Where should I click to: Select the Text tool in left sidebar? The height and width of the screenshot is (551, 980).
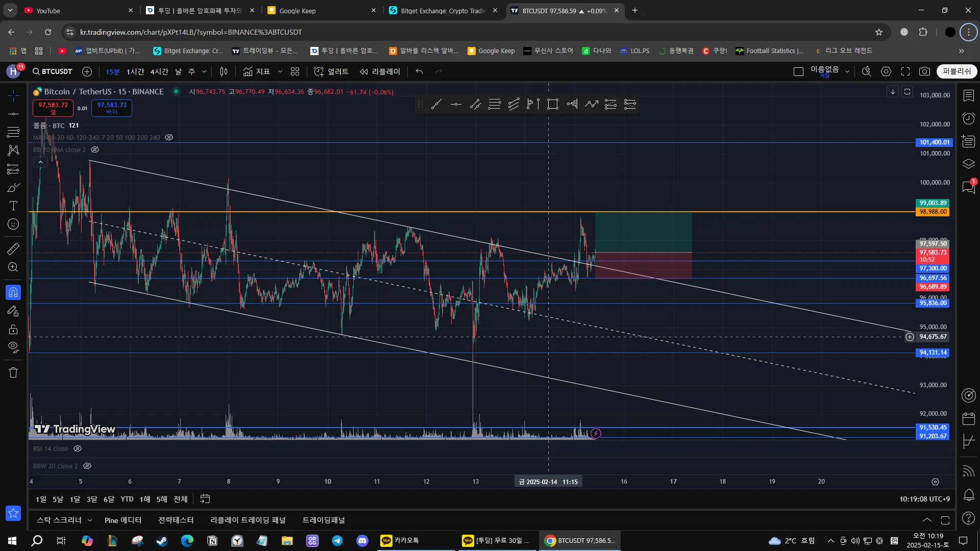pyautogui.click(x=13, y=206)
